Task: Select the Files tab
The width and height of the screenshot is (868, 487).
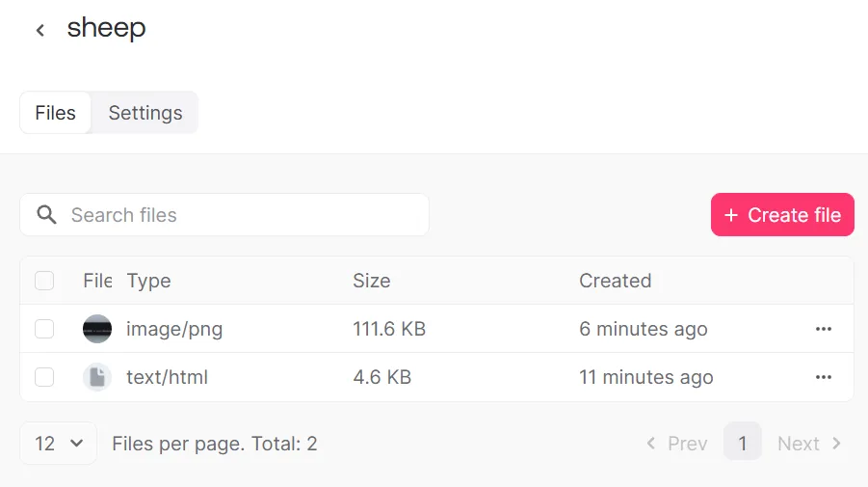Action: click(55, 113)
